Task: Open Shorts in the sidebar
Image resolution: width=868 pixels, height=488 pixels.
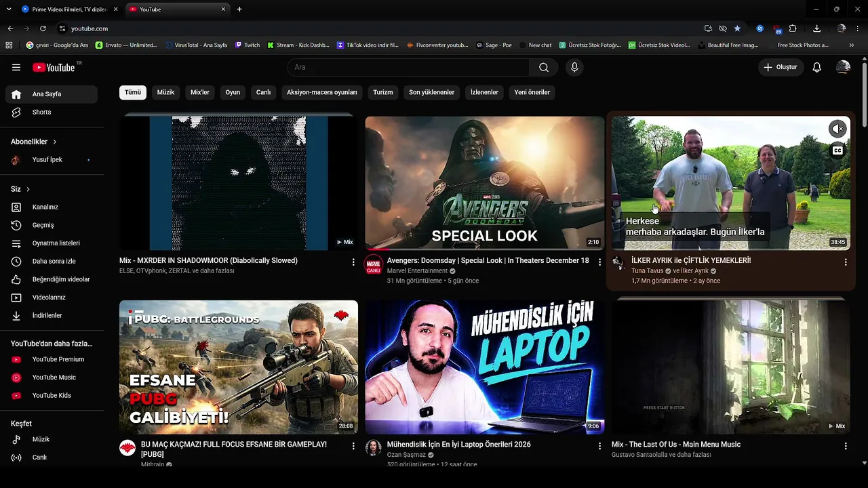Action: [x=52, y=112]
